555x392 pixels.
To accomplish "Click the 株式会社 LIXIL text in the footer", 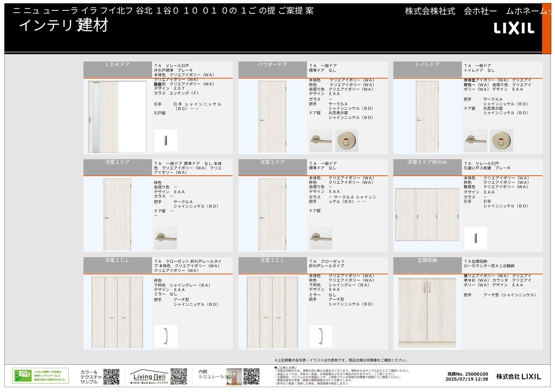I will click(x=518, y=376).
